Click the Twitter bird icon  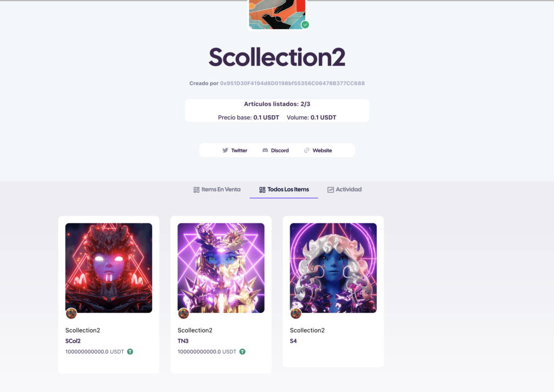225,150
